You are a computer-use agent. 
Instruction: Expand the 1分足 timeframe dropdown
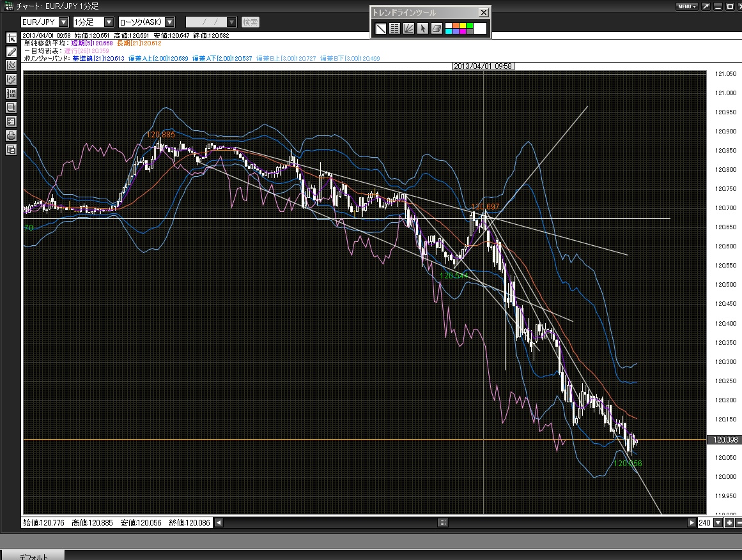[109, 22]
